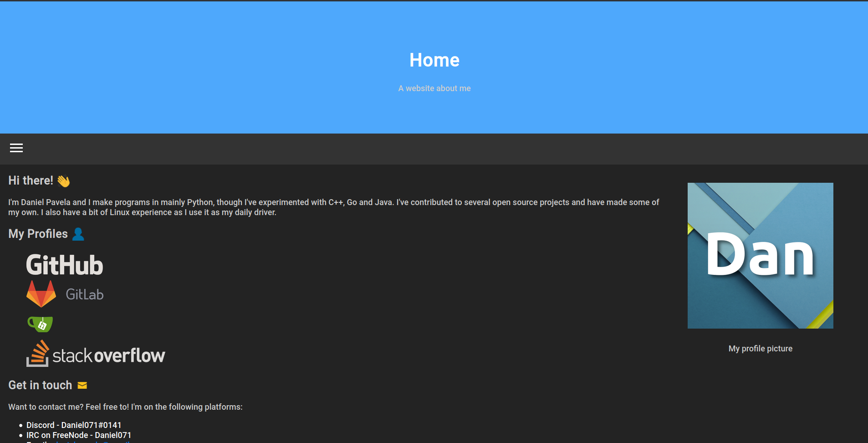The image size is (868, 443).
Task: Open the GitLab profile logo link
Action: pyautogui.click(x=65, y=294)
